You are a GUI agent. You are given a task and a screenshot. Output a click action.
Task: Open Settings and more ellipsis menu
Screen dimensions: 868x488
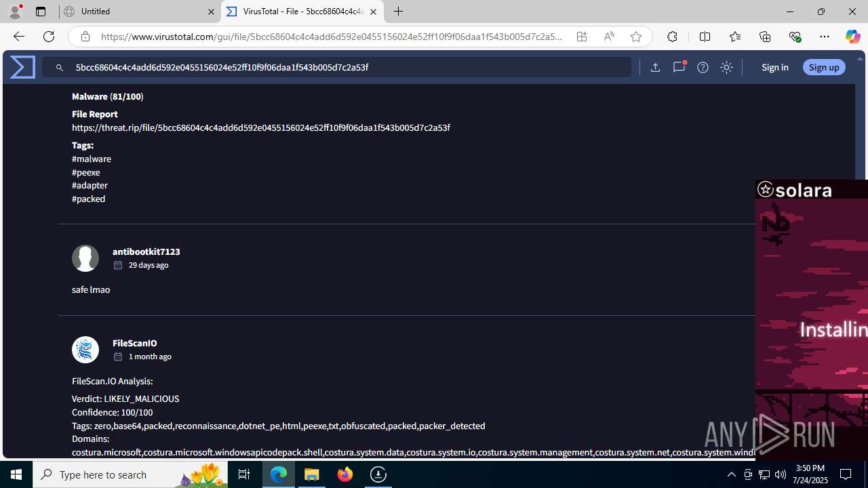point(825,37)
